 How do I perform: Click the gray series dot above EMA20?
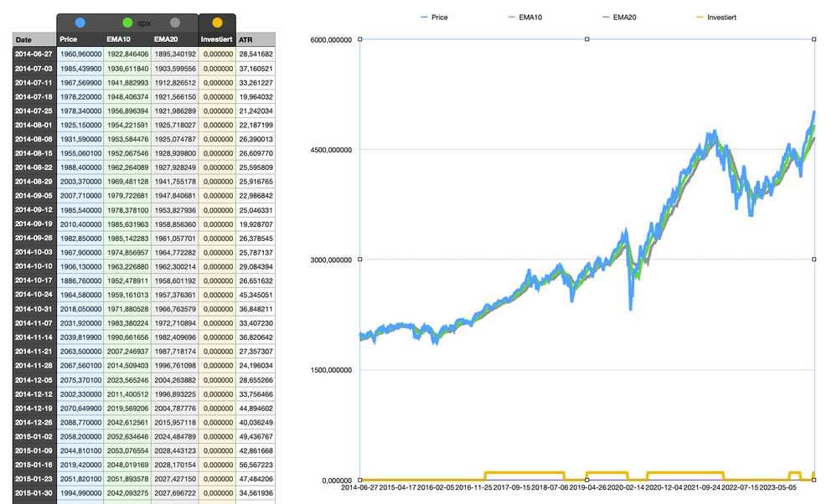(174, 23)
